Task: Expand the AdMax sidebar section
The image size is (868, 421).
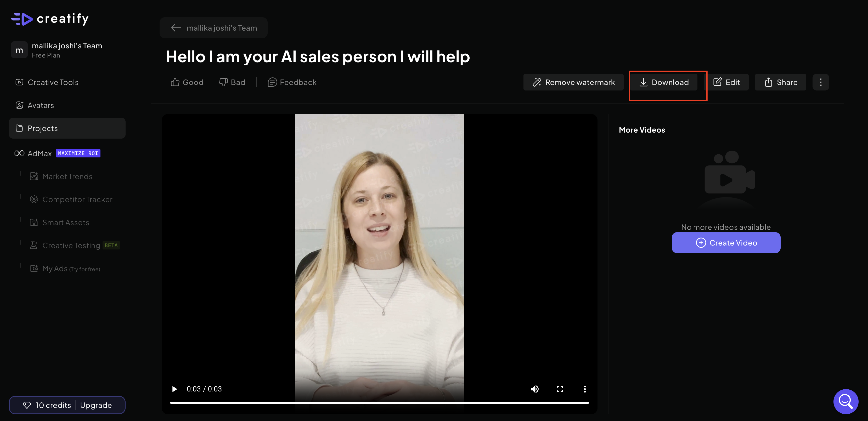Action: pos(40,153)
